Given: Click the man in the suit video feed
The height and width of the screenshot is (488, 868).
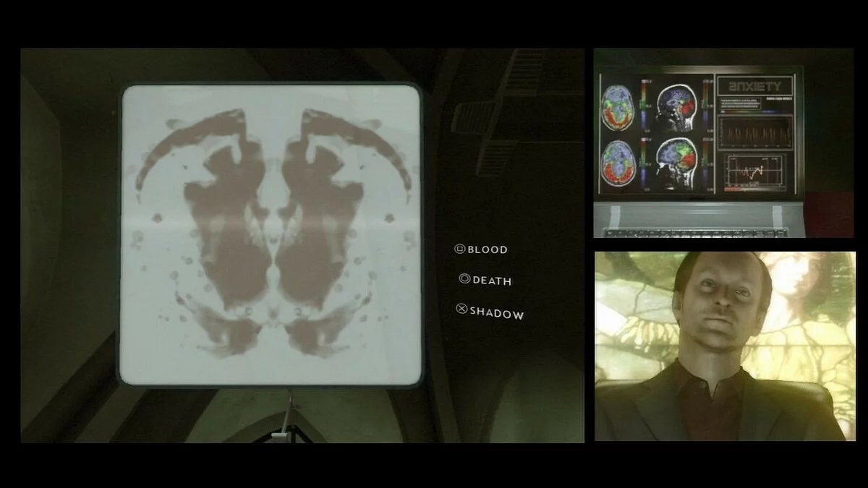Looking at the screenshot, I should pyautogui.click(x=725, y=346).
